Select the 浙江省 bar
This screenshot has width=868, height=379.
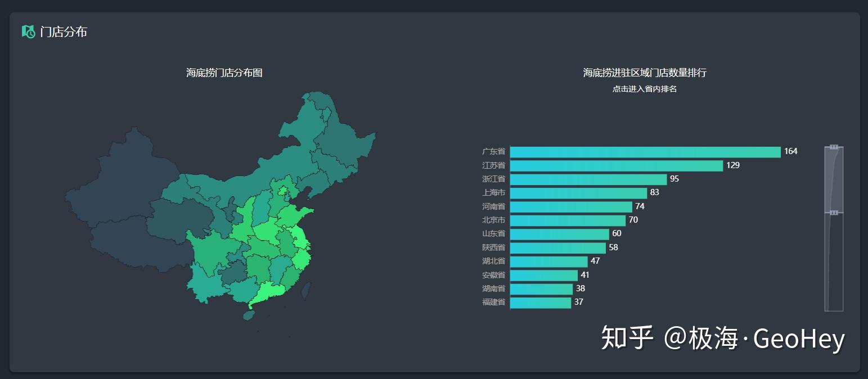point(588,179)
